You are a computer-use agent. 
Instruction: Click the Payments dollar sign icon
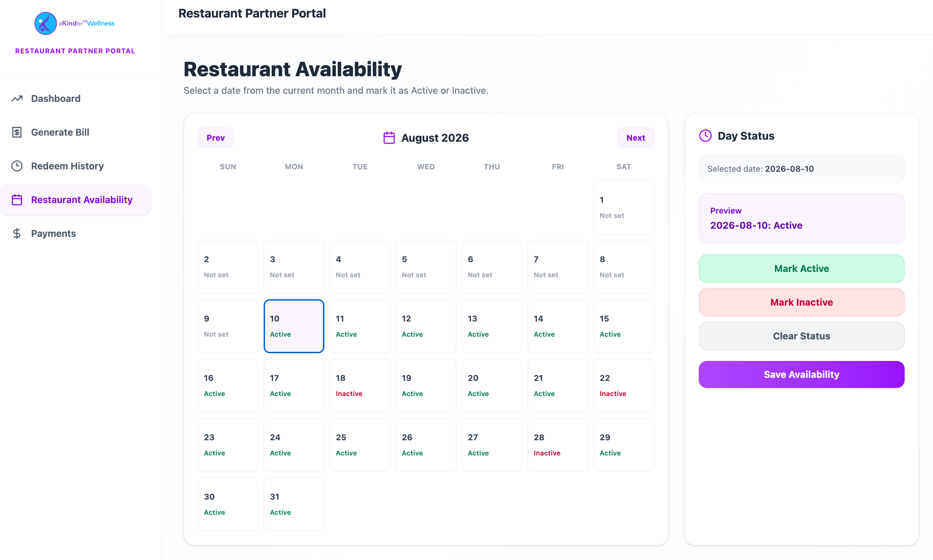pyautogui.click(x=17, y=233)
